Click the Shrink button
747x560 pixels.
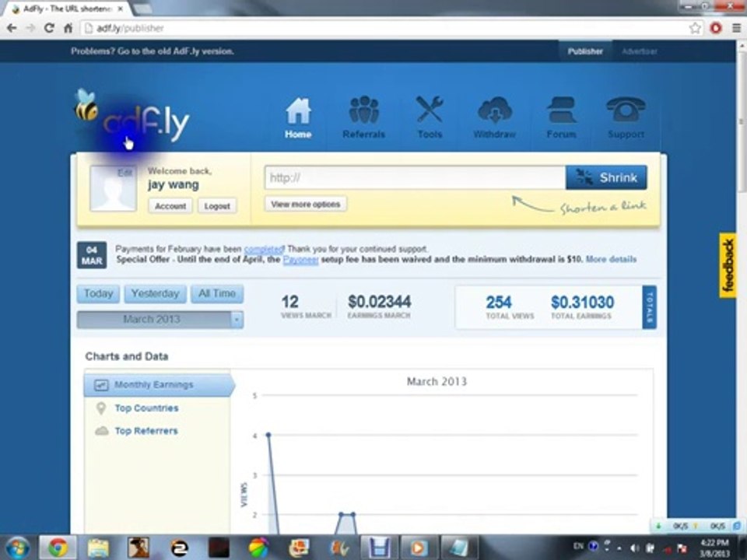tap(606, 177)
